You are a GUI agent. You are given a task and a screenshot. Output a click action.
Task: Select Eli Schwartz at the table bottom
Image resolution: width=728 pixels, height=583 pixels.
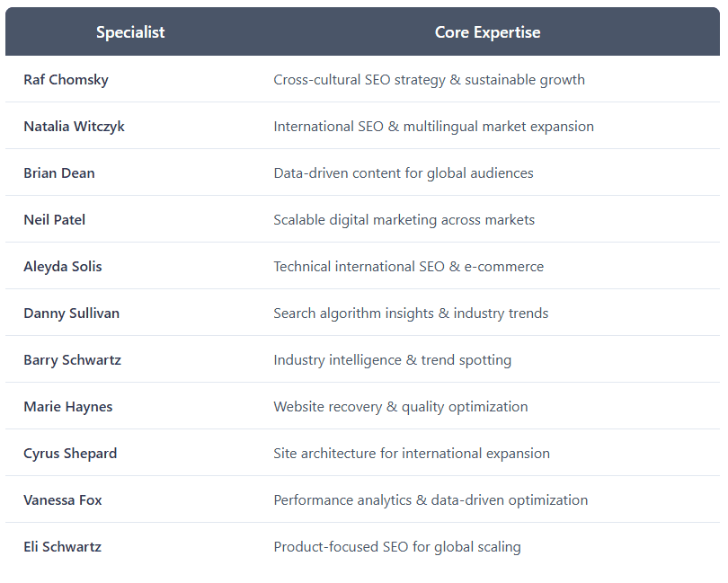(62, 547)
